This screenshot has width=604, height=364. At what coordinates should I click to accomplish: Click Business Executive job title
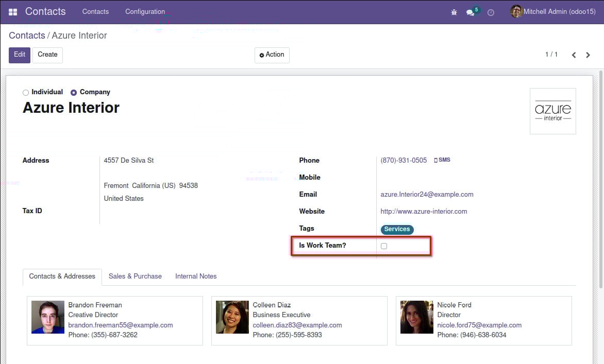coord(281,315)
